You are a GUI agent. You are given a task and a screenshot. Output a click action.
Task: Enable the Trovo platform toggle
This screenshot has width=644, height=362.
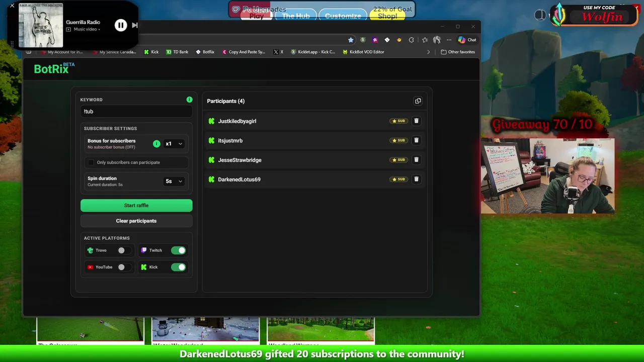124,250
